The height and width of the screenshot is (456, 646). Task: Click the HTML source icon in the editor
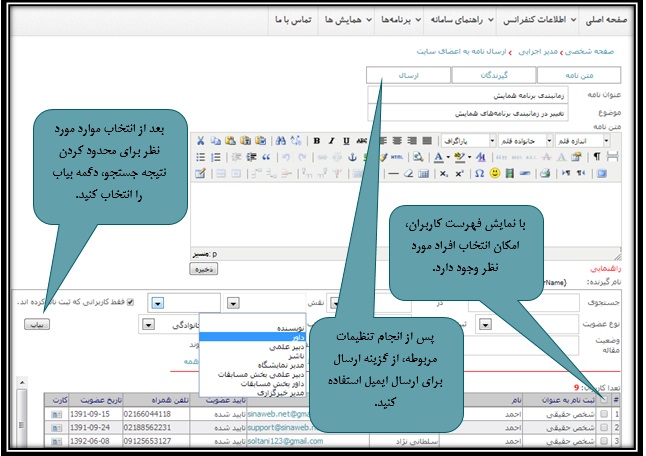398,157
